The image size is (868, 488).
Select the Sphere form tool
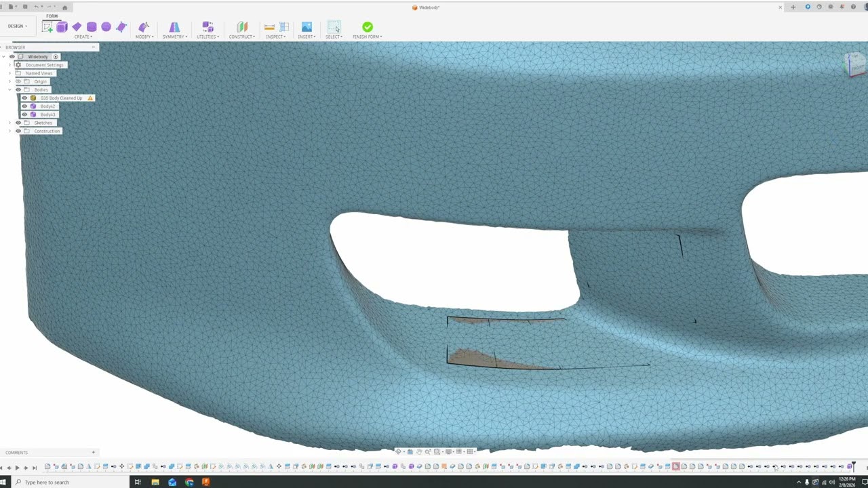tap(106, 26)
